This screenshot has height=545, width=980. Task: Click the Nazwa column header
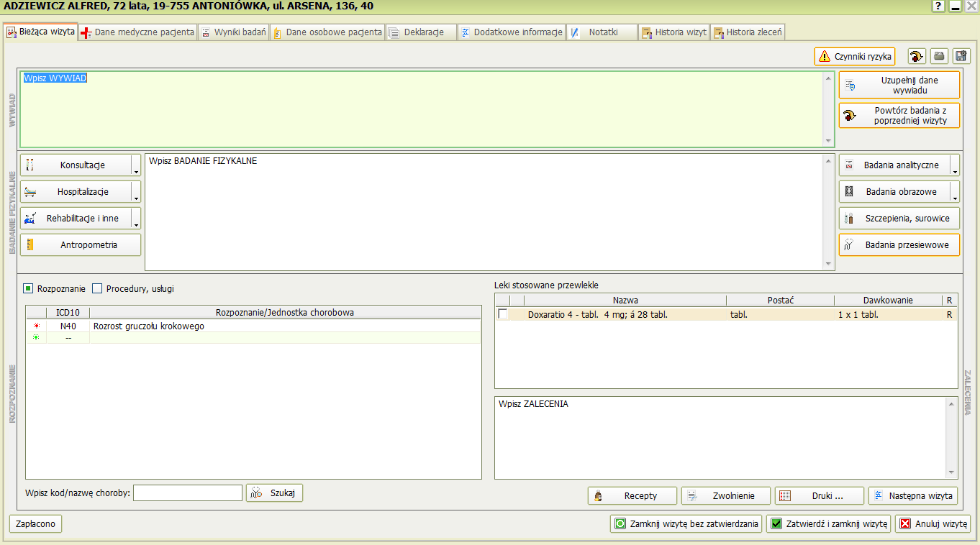[x=625, y=301]
